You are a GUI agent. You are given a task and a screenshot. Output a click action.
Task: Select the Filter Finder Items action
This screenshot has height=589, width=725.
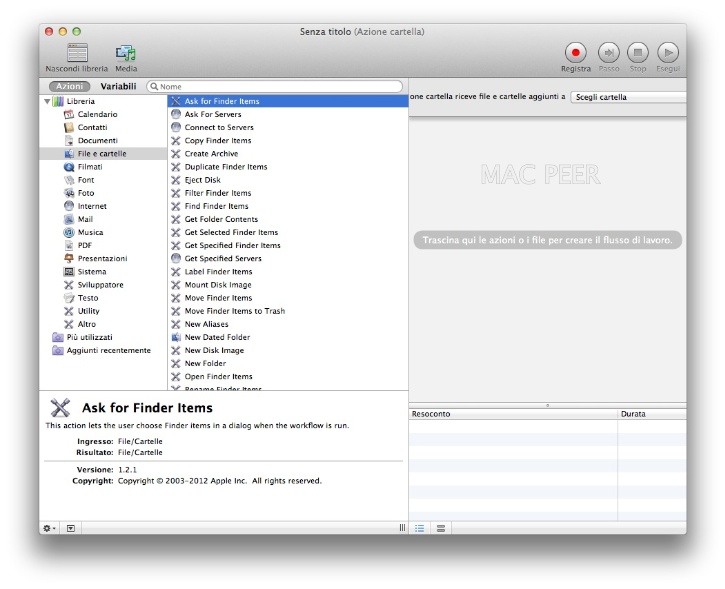288,193
